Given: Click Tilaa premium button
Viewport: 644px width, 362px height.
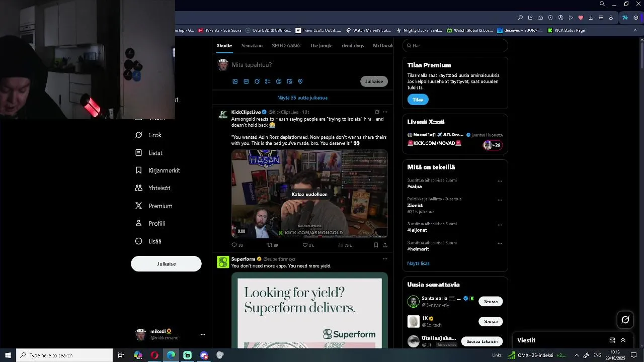Looking at the screenshot, I should (418, 100).
